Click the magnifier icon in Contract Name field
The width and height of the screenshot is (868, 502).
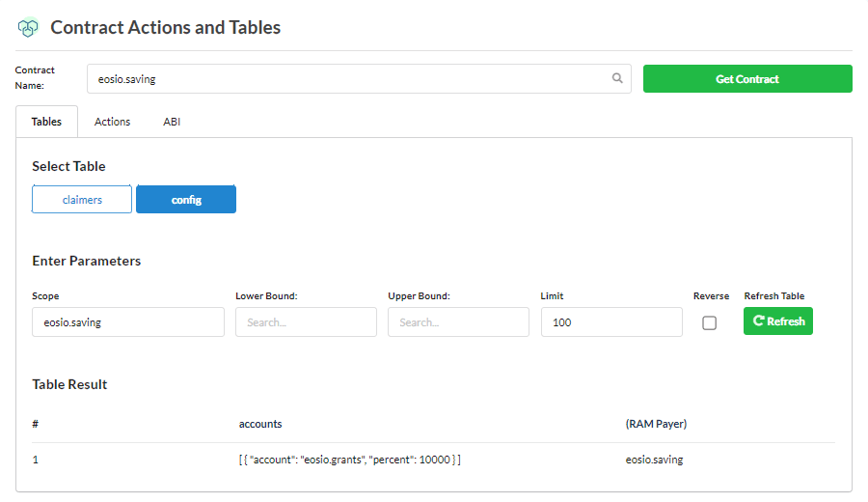(617, 79)
